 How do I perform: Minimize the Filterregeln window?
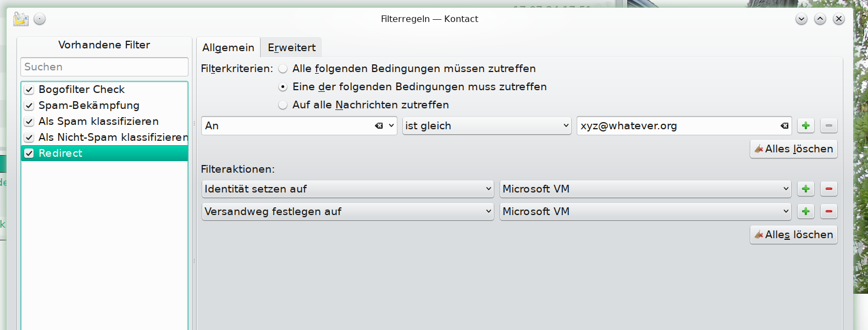(x=801, y=19)
